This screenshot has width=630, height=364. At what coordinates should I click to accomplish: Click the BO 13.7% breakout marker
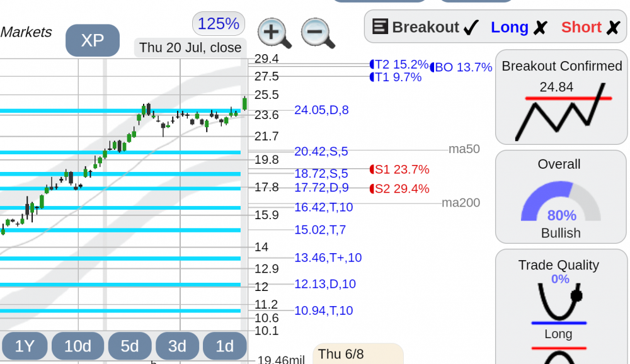(x=461, y=67)
